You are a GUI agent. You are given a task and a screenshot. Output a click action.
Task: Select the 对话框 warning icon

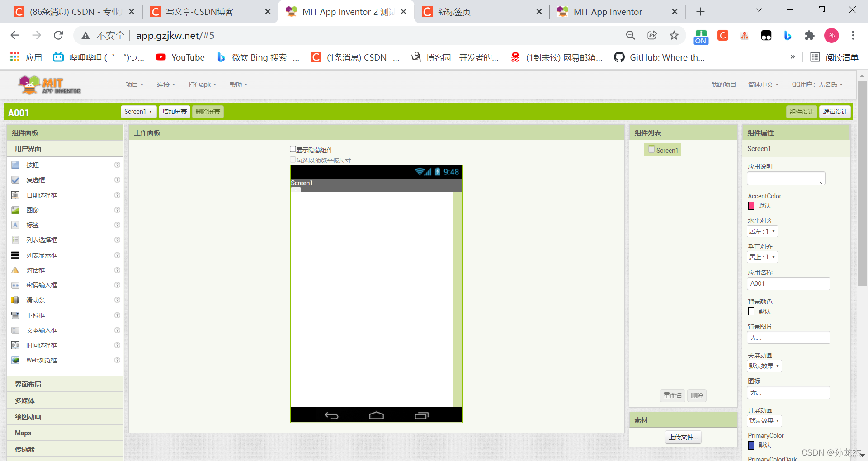(15, 270)
